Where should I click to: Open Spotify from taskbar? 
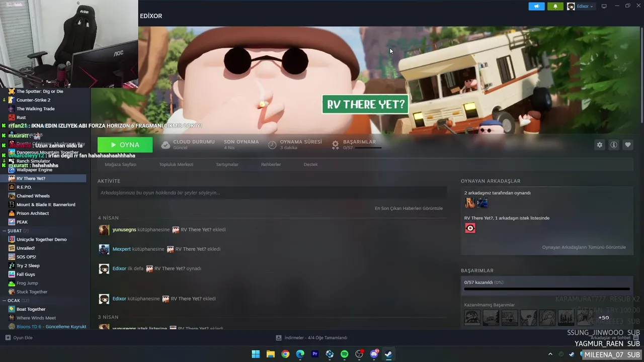tap(344, 354)
